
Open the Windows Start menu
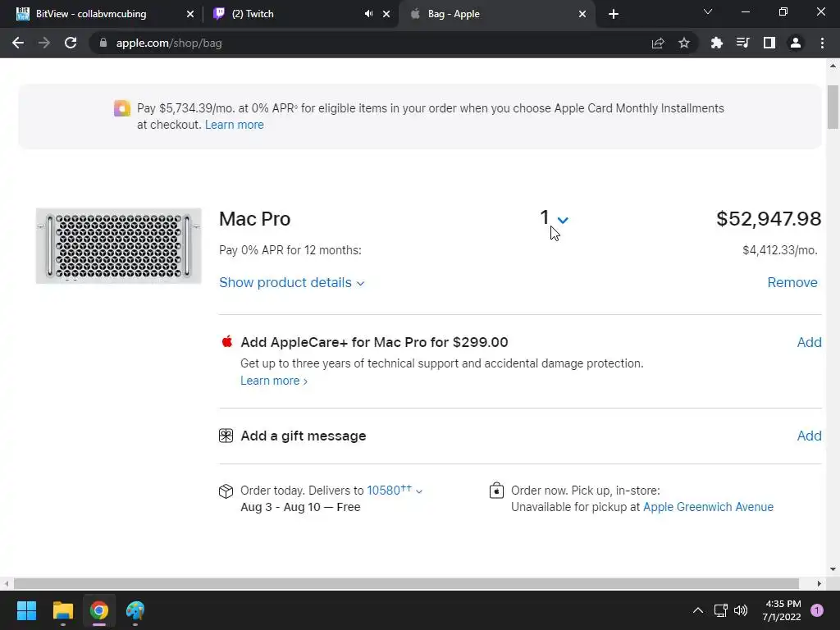click(x=26, y=610)
